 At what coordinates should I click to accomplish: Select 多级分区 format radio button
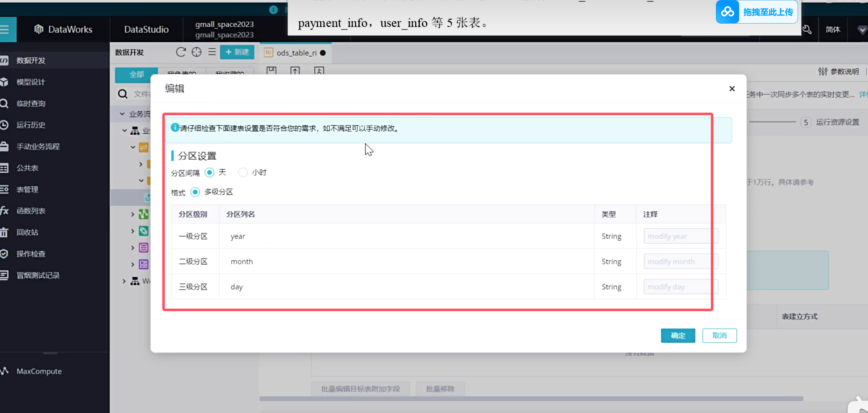[x=195, y=192]
